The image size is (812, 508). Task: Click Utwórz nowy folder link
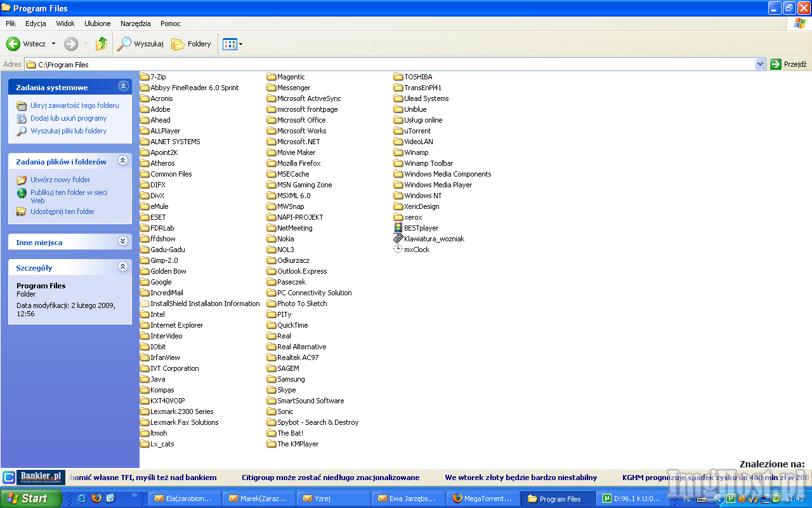tap(60, 180)
